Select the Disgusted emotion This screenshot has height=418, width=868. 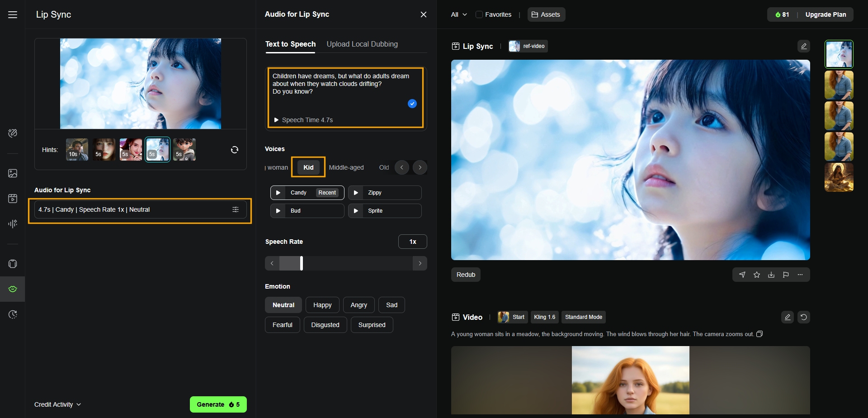(325, 325)
